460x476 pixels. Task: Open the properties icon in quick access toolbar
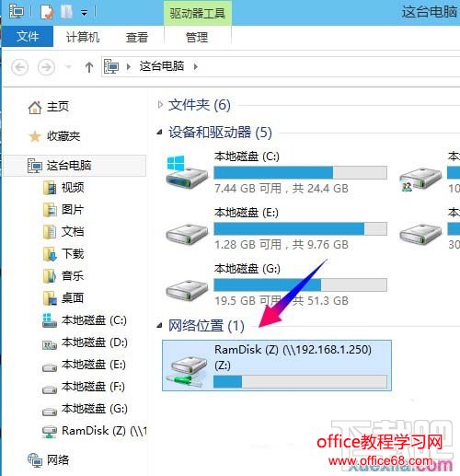coord(47,12)
